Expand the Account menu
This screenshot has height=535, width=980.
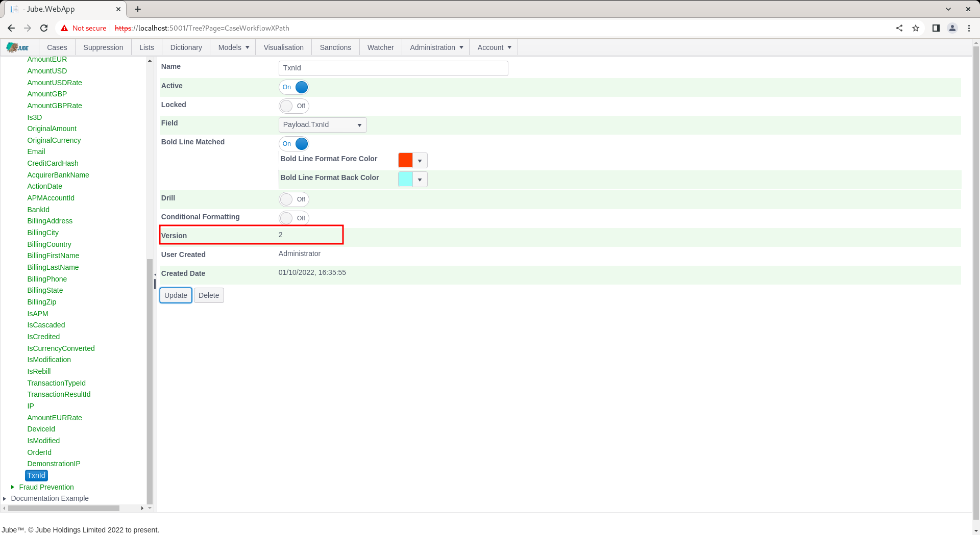(494, 47)
